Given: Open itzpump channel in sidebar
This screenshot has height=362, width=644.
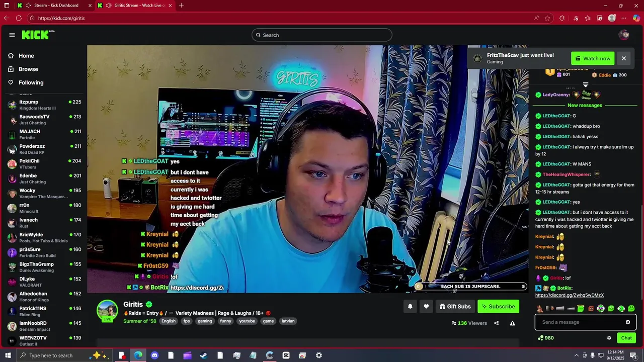Looking at the screenshot, I should coord(44,105).
